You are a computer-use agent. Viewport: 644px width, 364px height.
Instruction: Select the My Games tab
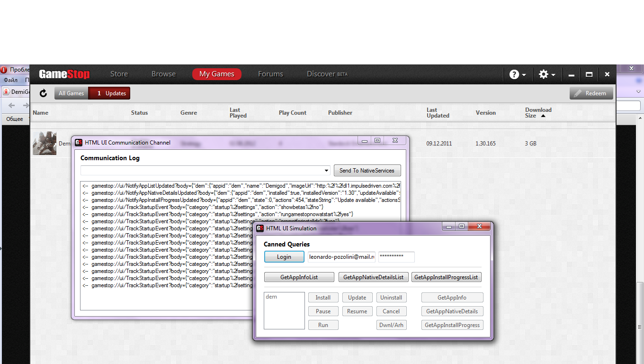(x=216, y=74)
